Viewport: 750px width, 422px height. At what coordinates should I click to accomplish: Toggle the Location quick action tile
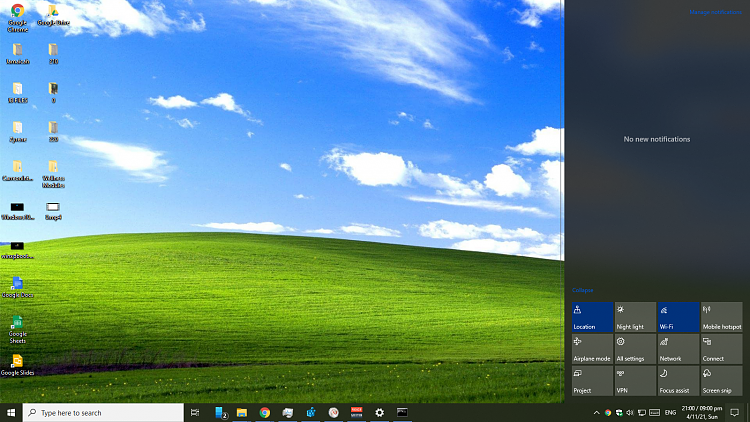592,317
